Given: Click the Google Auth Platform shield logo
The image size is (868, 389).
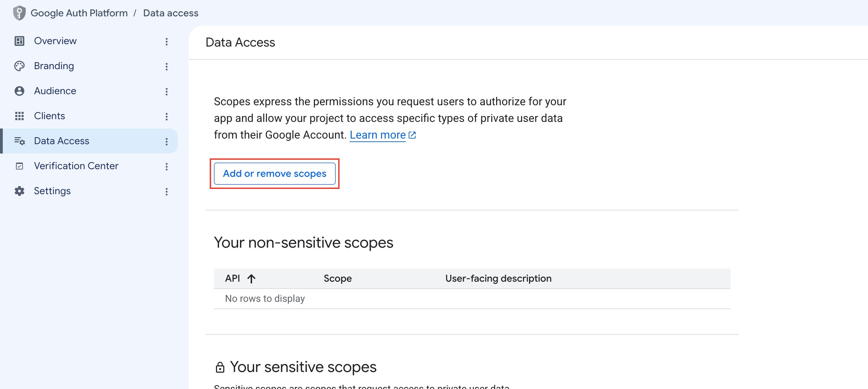Looking at the screenshot, I should click(x=19, y=13).
